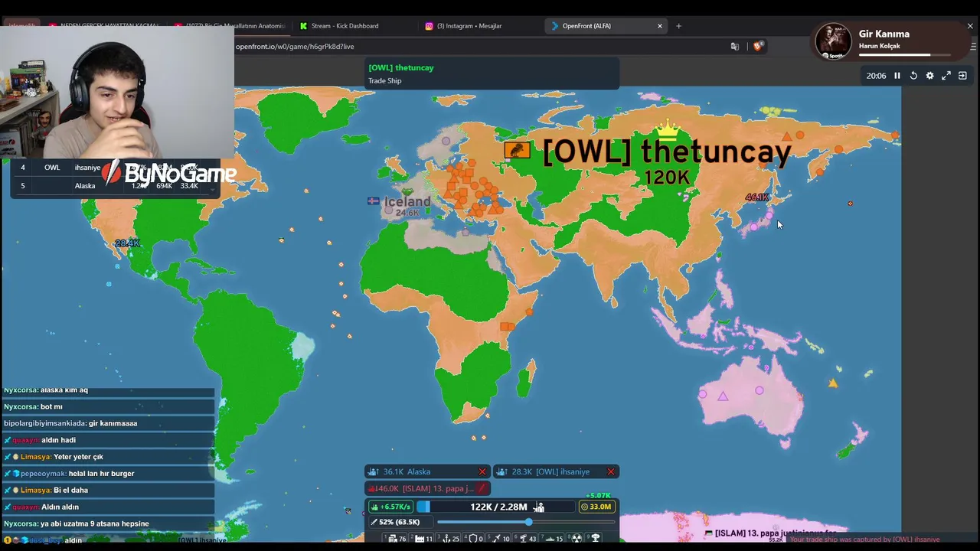
Task: Open the Brave Shields lion icon
Action: 758,47
